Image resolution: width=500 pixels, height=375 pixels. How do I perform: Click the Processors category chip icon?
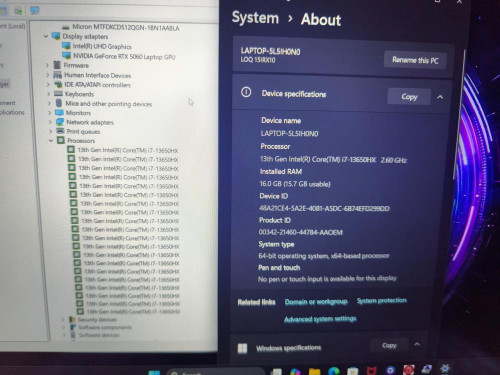click(x=61, y=140)
